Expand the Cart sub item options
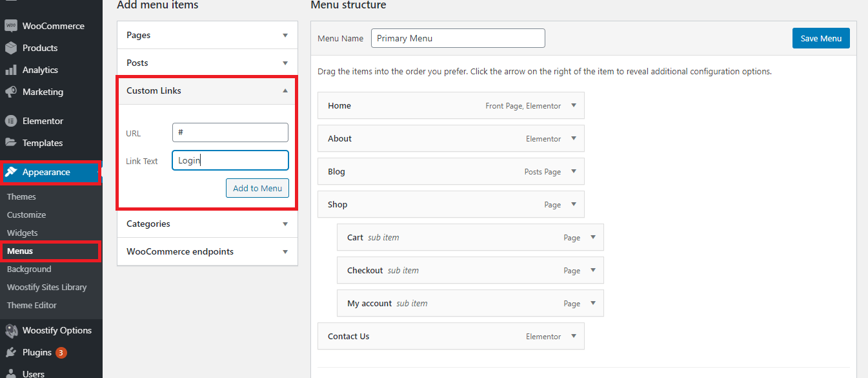The width and height of the screenshot is (868, 378). [593, 237]
